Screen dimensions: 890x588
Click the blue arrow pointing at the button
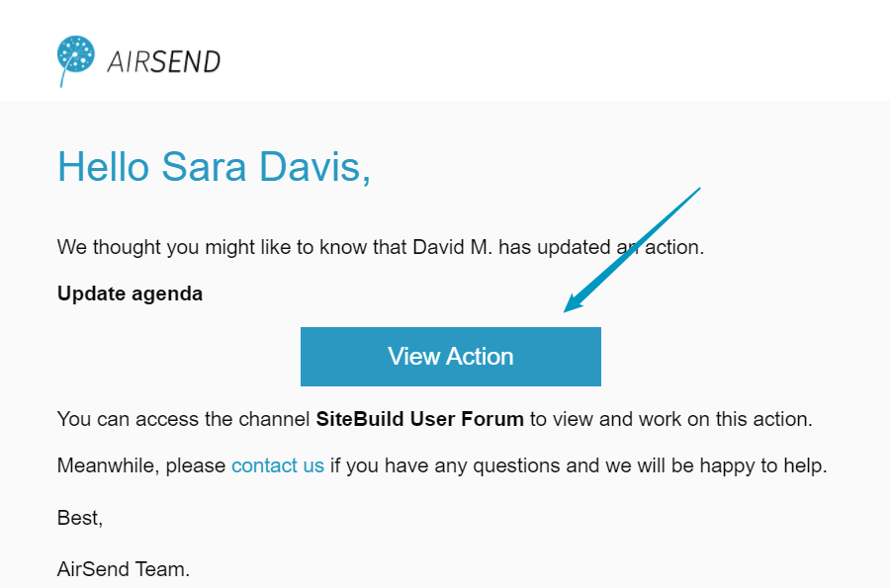coord(632,249)
